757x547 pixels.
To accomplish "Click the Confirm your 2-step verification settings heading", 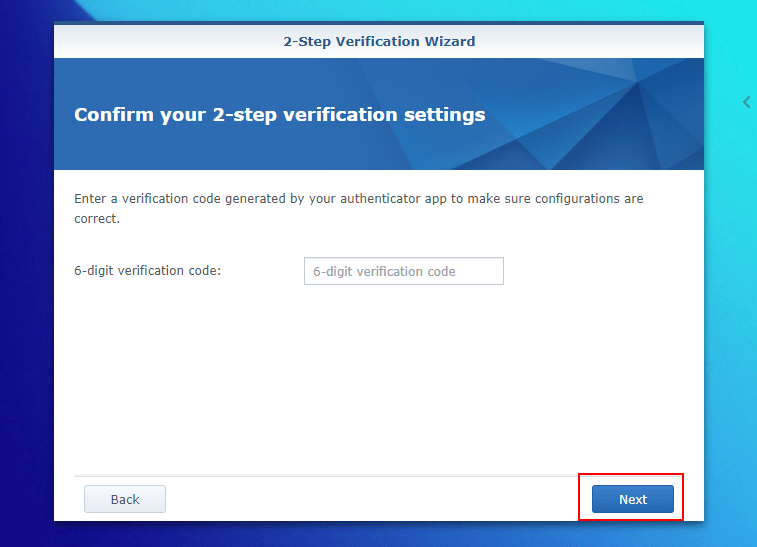I will click(280, 115).
